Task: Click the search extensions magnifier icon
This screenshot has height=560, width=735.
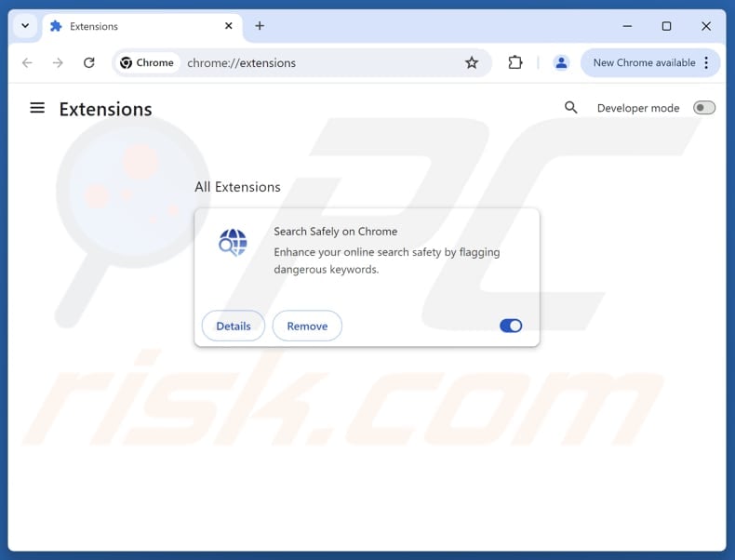Action: 570,108
